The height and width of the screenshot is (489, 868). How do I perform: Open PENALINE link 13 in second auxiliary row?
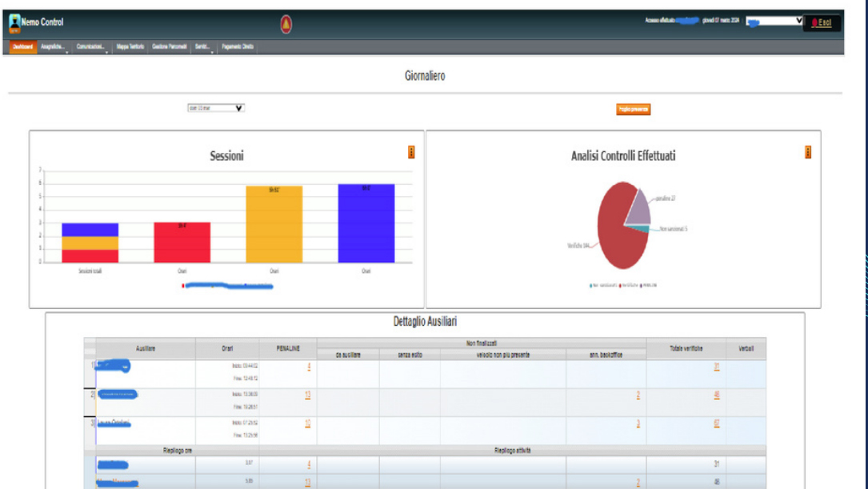pyautogui.click(x=308, y=395)
